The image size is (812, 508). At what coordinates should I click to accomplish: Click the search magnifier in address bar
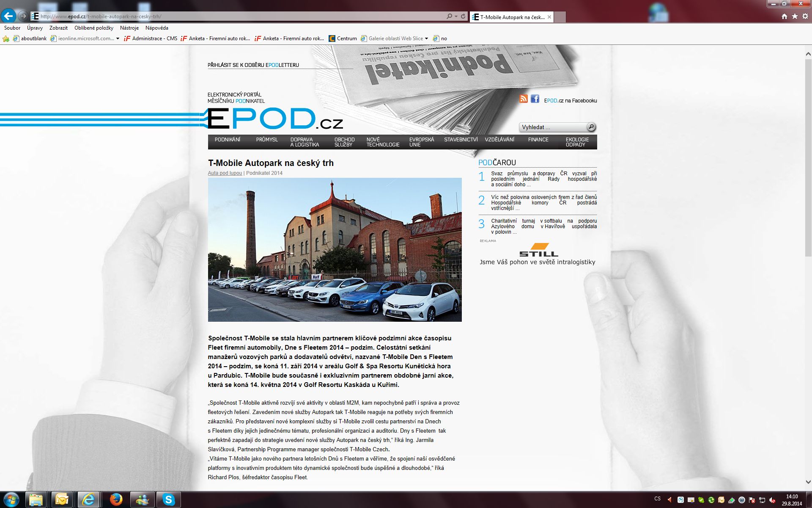coord(449,17)
